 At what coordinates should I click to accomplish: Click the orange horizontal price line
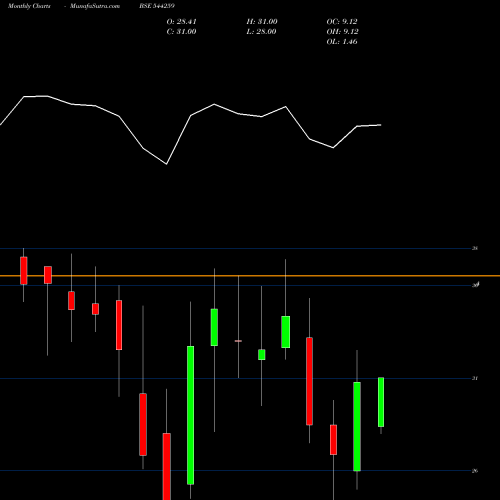[250, 276]
